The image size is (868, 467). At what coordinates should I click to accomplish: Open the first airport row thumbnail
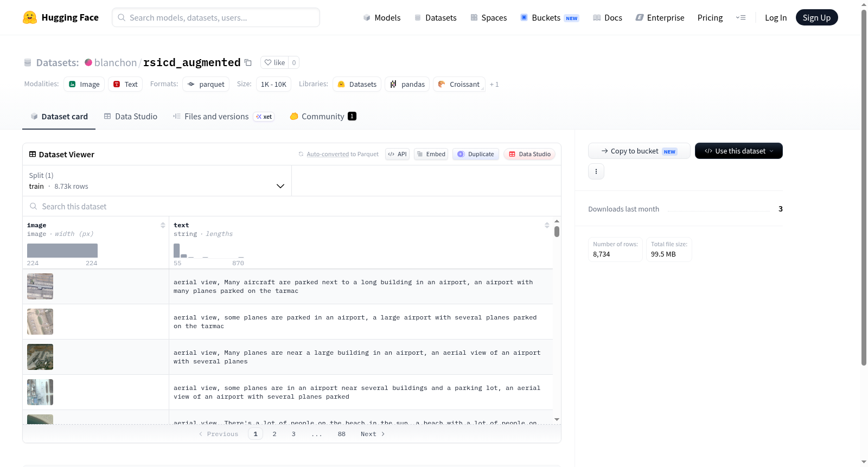tap(40, 286)
